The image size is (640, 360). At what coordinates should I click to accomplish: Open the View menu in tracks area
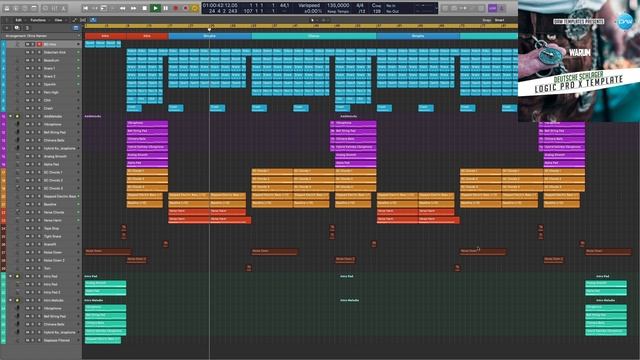59,20
